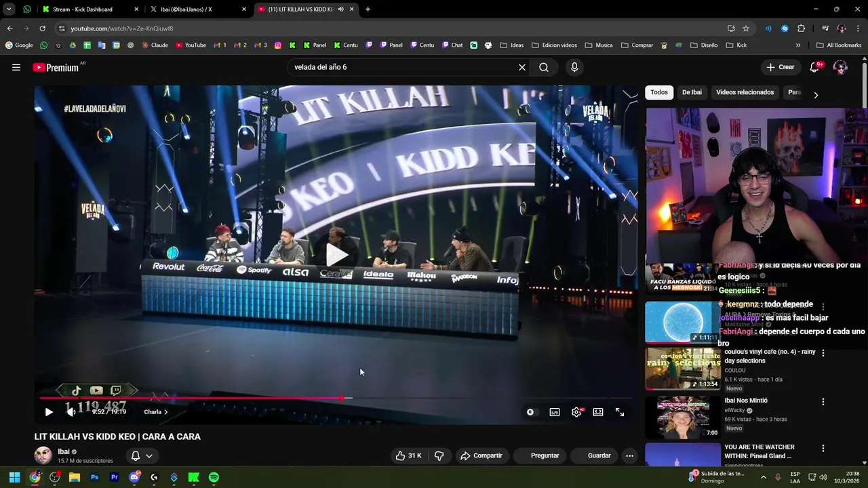Click the search magnifier button

pyautogui.click(x=544, y=67)
